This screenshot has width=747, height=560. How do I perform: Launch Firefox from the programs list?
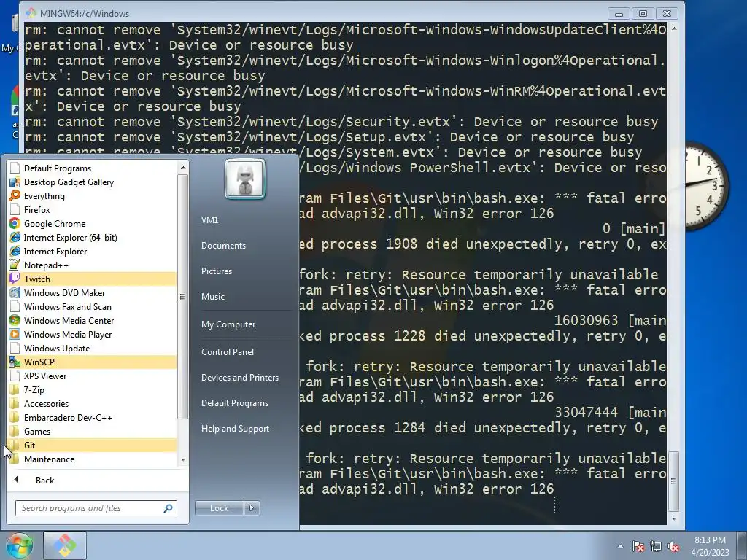15,209
